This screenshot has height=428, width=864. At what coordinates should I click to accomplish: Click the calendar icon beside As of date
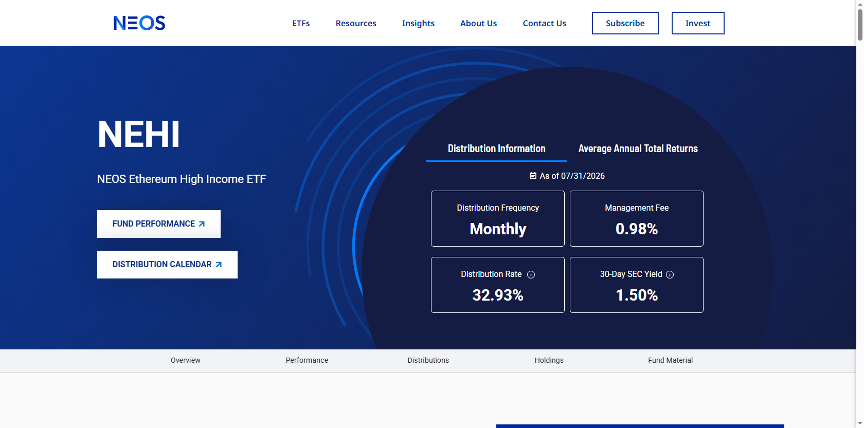click(533, 176)
